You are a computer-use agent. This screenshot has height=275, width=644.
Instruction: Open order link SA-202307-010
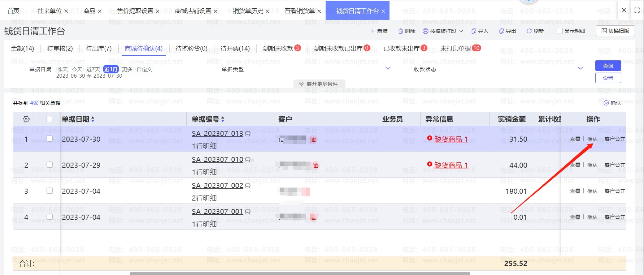click(217, 160)
